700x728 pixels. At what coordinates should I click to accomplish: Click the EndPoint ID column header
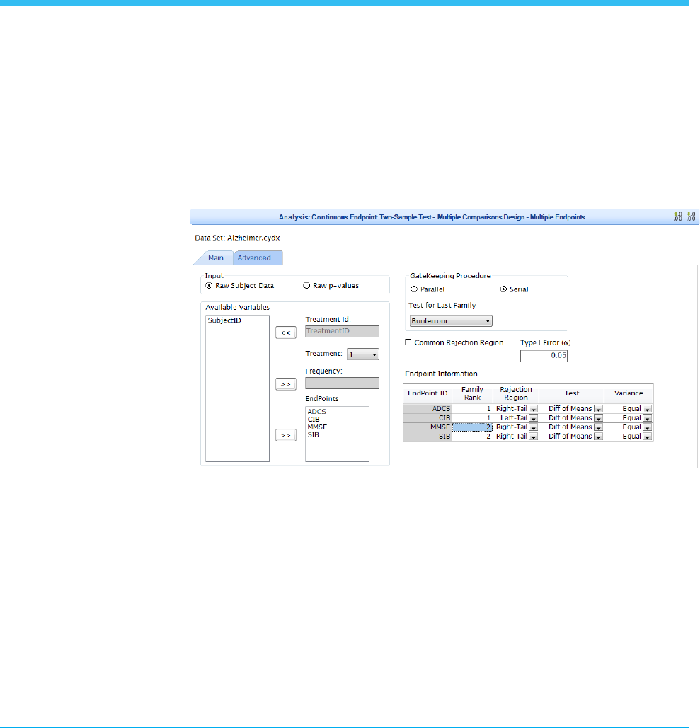[x=428, y=393]
